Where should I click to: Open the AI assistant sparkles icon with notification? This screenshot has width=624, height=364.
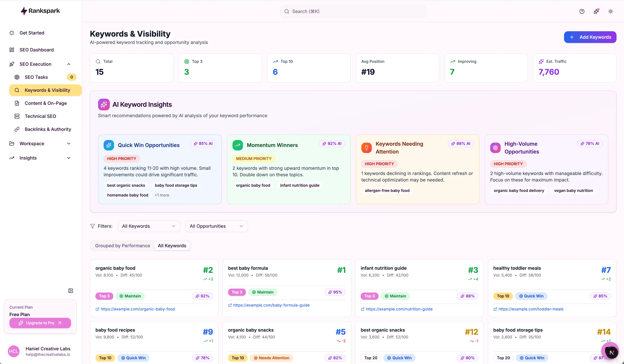click(596, 11)
